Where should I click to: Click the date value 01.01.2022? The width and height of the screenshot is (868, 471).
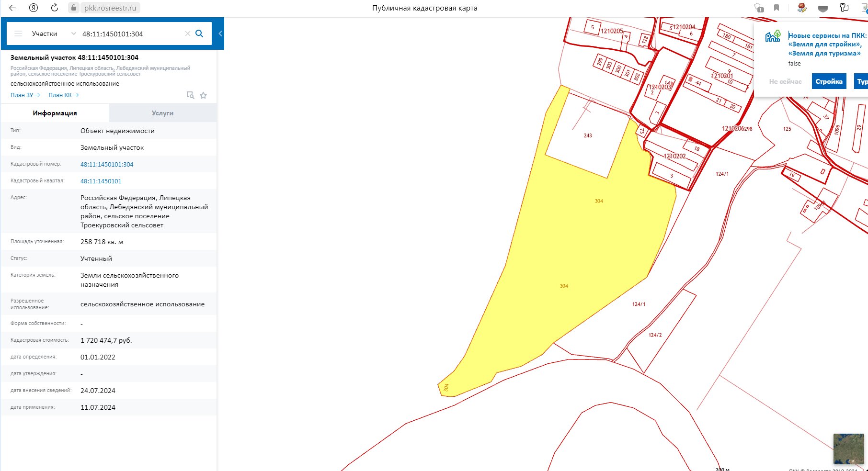pyautogui.click(x=98, y=357)
